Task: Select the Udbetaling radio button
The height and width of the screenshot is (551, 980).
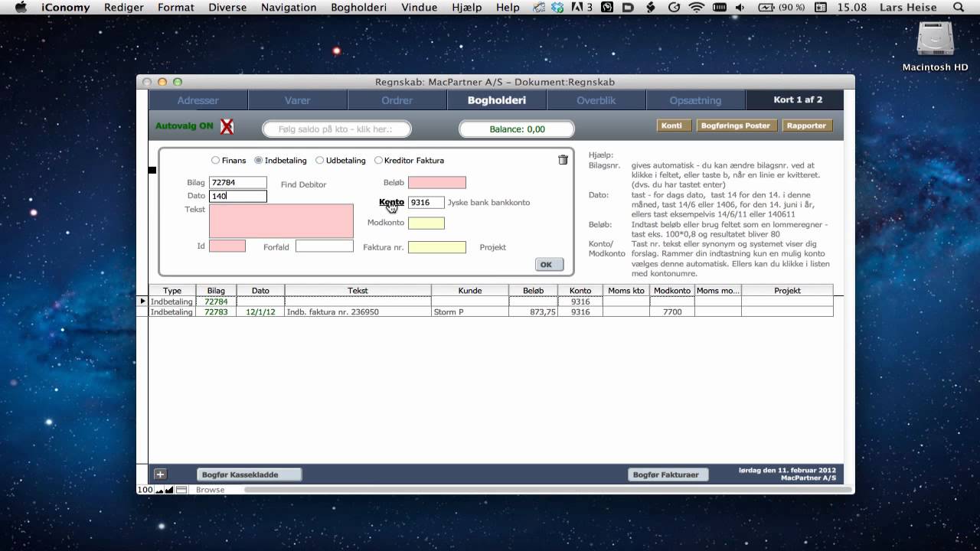Action: point(320,161)
